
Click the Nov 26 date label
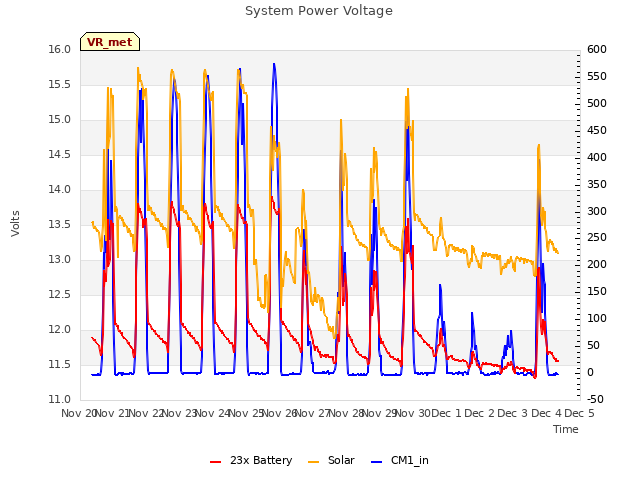coord(279,413)
